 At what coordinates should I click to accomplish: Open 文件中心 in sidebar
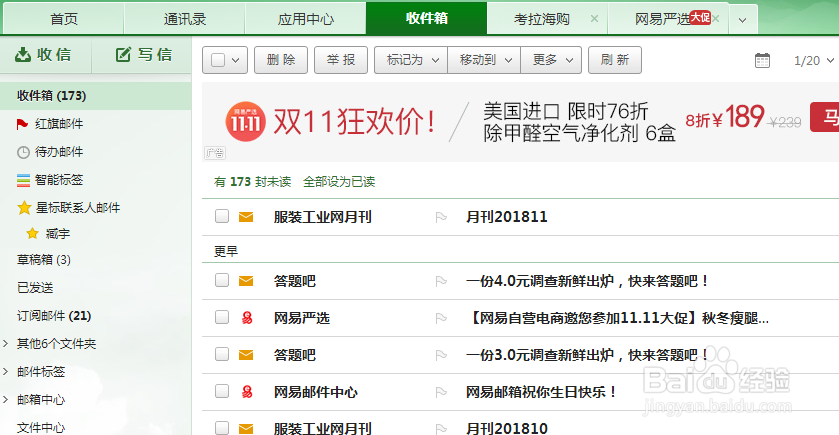coord(41,427)
